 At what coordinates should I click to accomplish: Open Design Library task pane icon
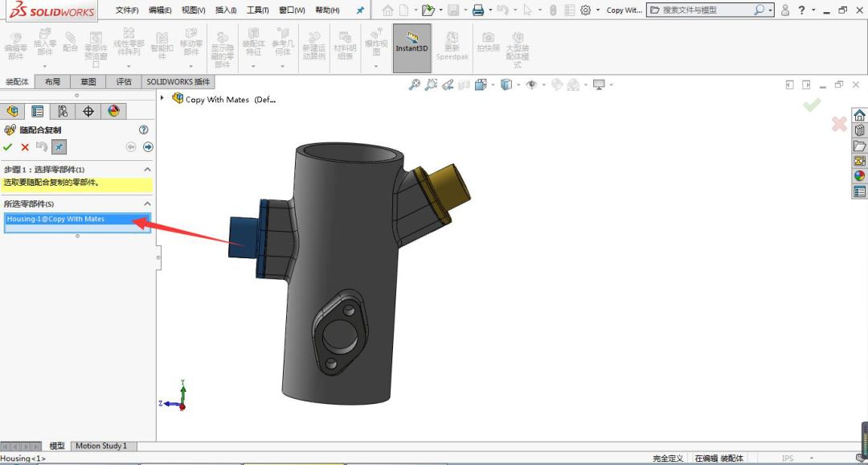(x=859, y=130)
